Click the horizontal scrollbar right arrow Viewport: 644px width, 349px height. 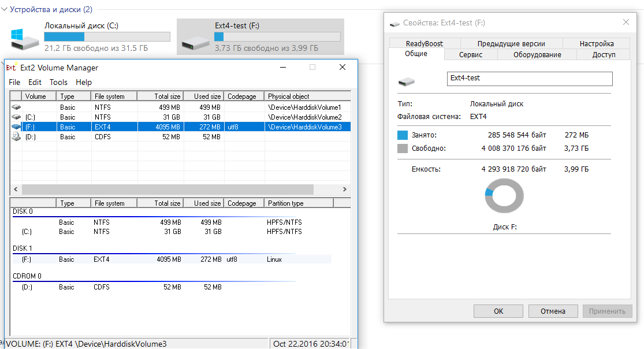pyautogui.click(x=345, y=190)
